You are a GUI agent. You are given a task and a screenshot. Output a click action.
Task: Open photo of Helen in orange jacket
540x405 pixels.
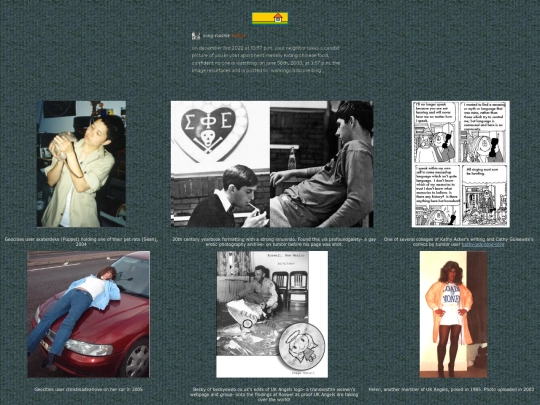coord(454,314)
